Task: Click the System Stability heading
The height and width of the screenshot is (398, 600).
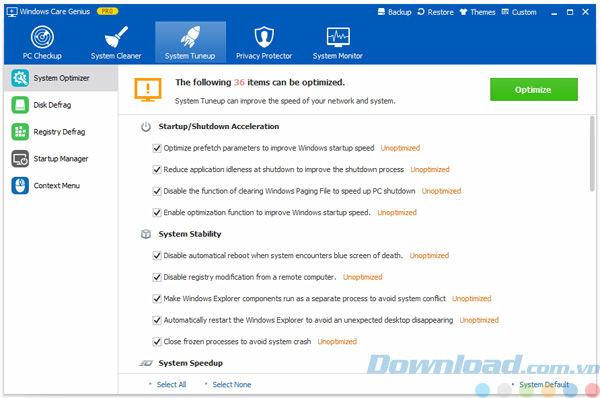Action: [x=190, y=234]
